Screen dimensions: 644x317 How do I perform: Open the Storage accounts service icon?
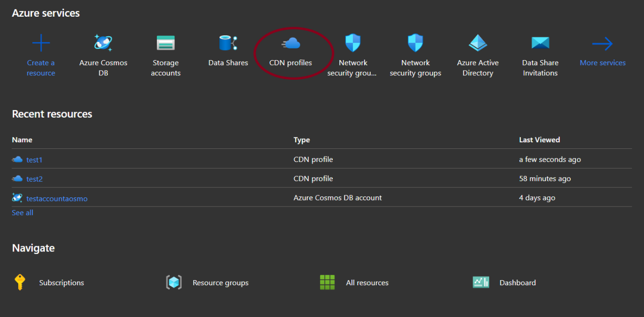tap(165, 43)
